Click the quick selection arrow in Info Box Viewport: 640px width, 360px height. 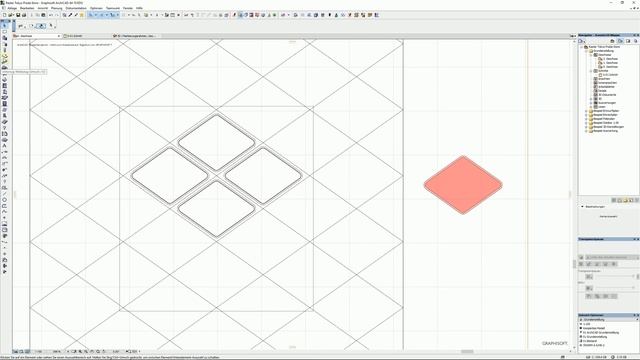pos(51,26)
